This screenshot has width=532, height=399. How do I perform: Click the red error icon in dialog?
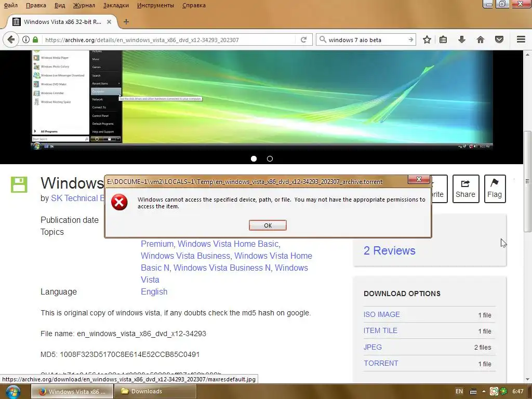(119, 202)
